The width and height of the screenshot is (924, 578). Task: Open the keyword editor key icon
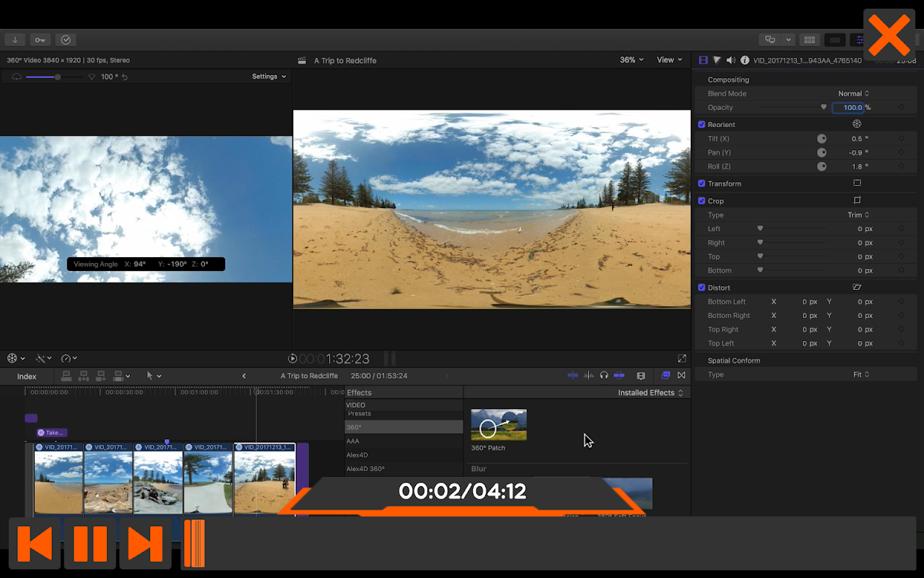point(40,40)
